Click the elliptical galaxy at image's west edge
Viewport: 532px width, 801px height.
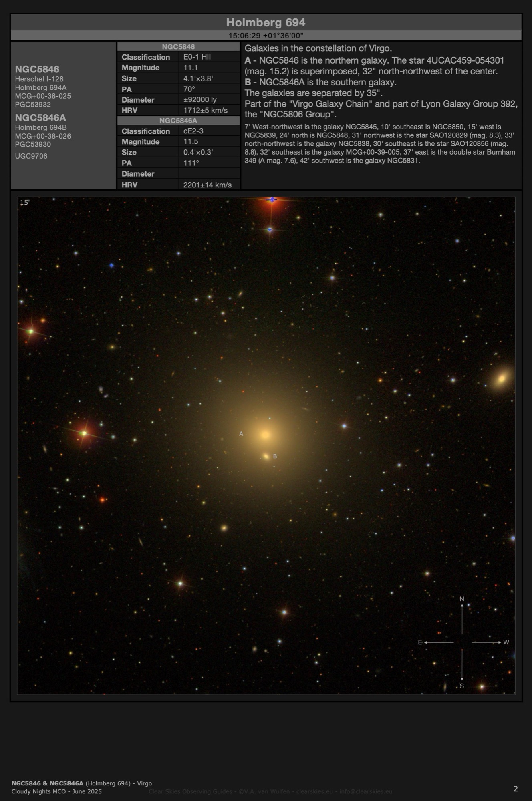[x=502, y=378]
